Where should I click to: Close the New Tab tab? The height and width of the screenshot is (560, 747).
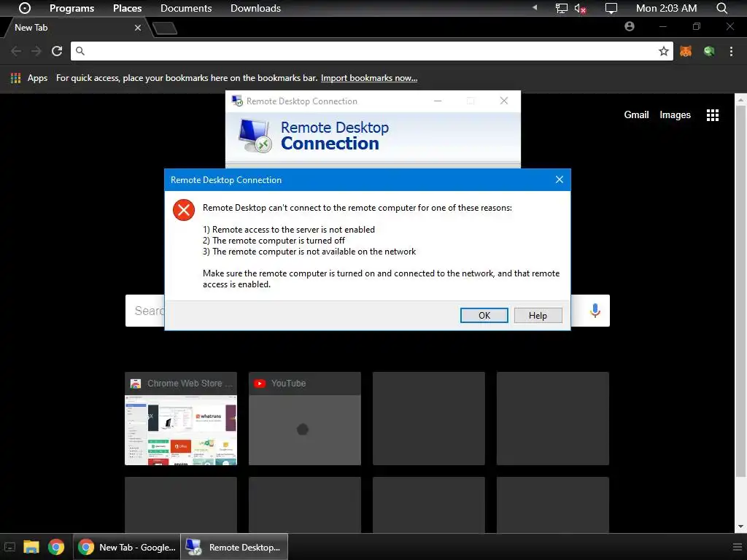[x=138, y=28]
